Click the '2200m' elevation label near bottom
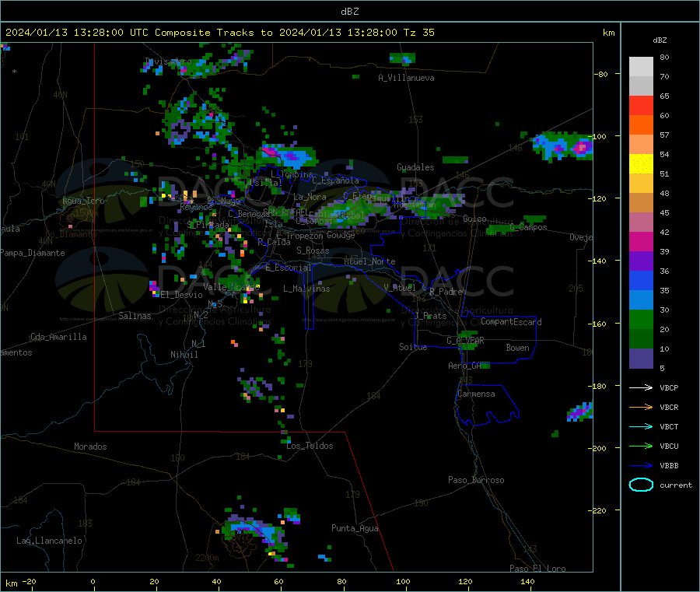Image resolution: width=700 pixels, height=592 pixels. pyautogui.click(x=207, y=558)
